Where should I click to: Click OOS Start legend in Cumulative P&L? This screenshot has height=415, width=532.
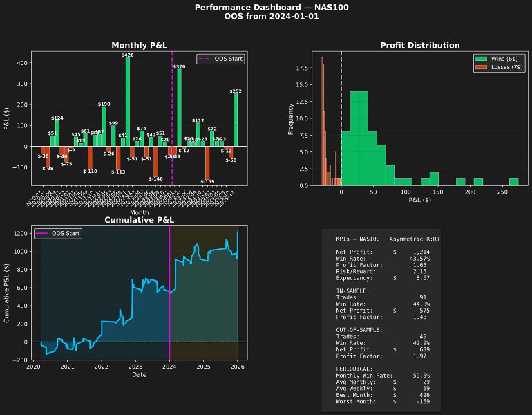(58, 233)
